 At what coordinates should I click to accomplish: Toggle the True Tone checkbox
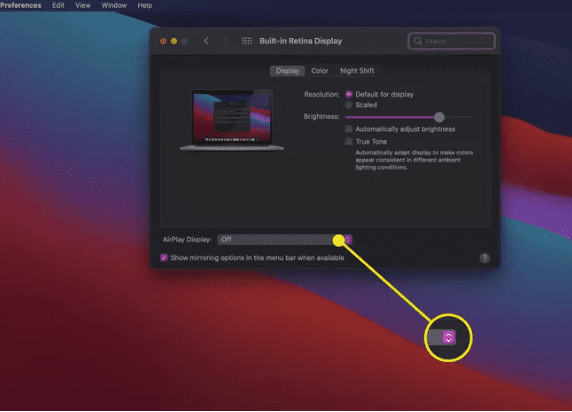tap(349, 142)
